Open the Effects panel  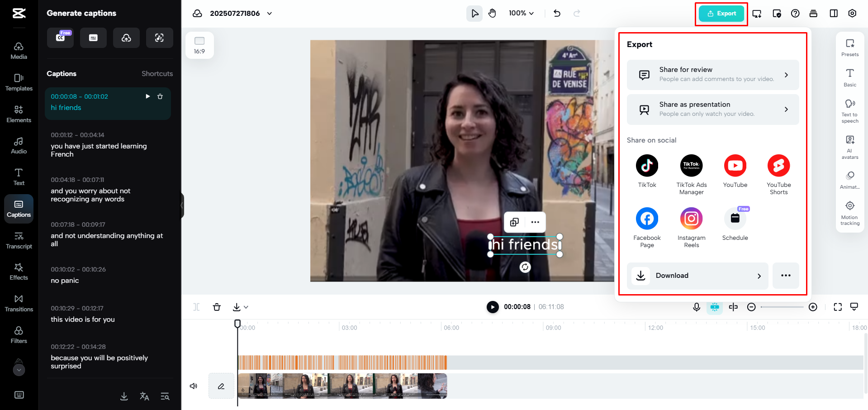(19, 271)
